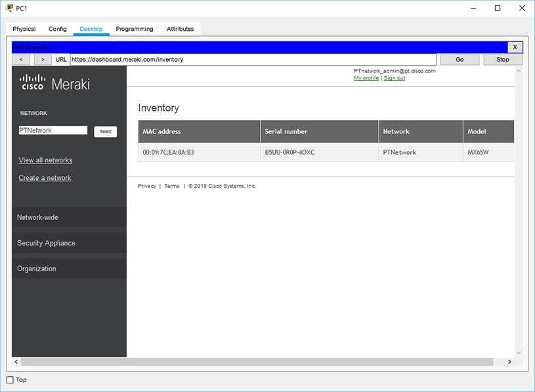The height and width of the screenshot is (392, 535).
Task: Click the Network column header
Action: coord(420,131)
